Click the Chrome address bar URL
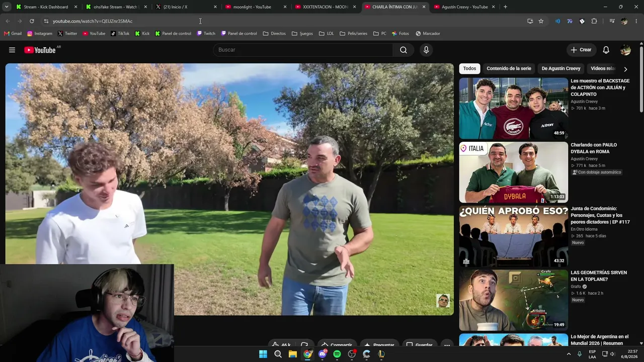This screenshot has height=362, width=644. click(93, 21)
